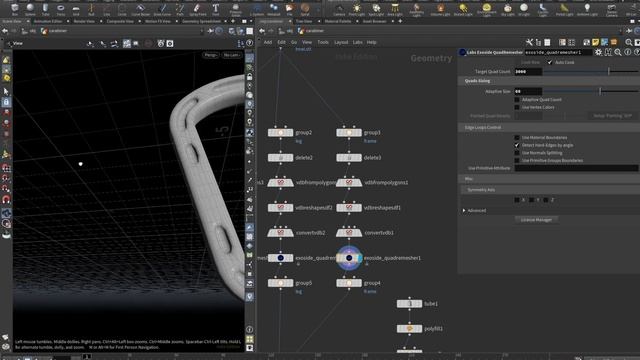Expand the Advanced section
Image resolution: width=640 pixels, height=360 pixels.
click(x=464, y=211)
